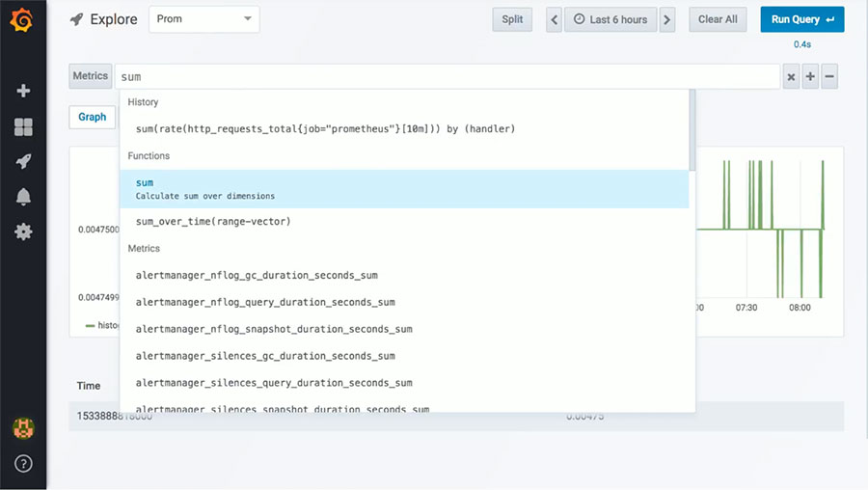
Task: Open the Alerting bell icon
Action: pos(23,197)
